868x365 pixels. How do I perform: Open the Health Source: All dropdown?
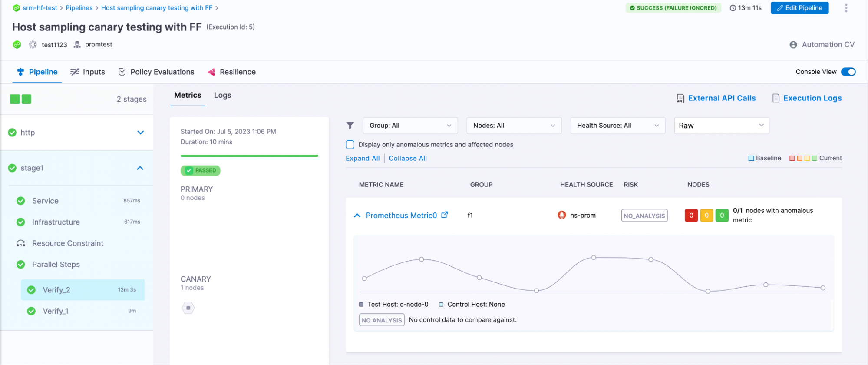coord(617,126)
